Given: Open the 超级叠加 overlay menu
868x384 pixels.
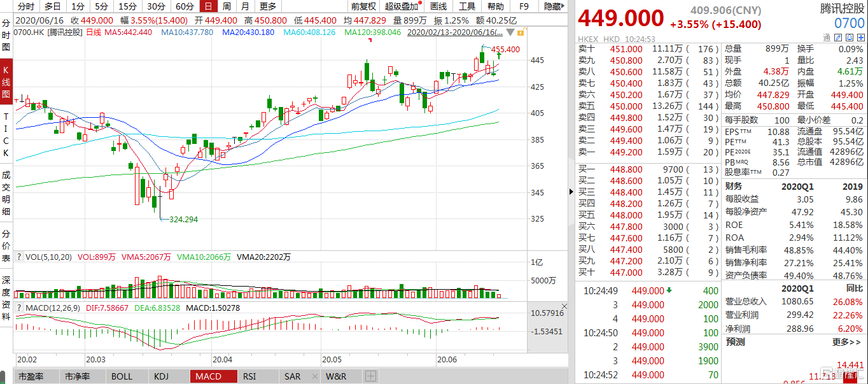Looking at the screenshot, I should [401, 6].
